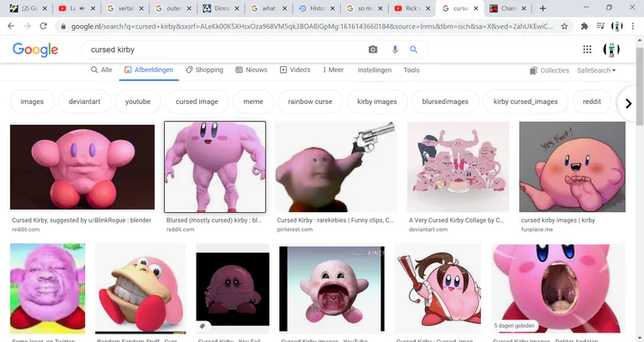Open 'Blursed (mostly cursed) kirby' link
This screenshot has height=342, width=644.
[x=214, y=220]
